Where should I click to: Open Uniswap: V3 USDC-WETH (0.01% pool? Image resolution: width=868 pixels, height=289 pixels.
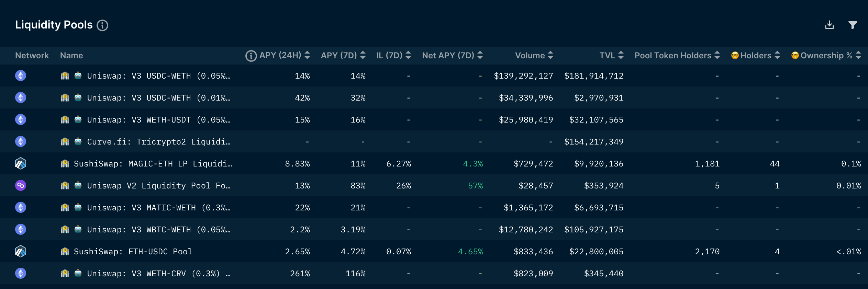tap(159, 98)
